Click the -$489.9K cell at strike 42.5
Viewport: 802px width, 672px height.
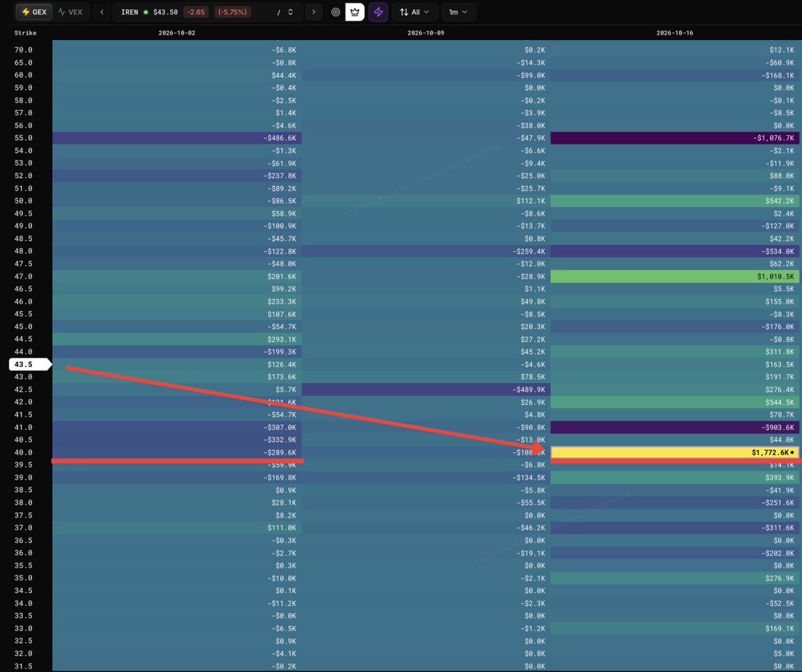click(426, 390)
